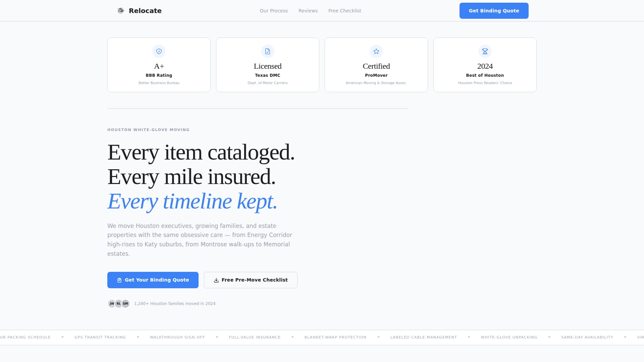Click Blanket-Wrap Protection in the ticker
This screenshot has width=644, height=362.
click(335, 337)
